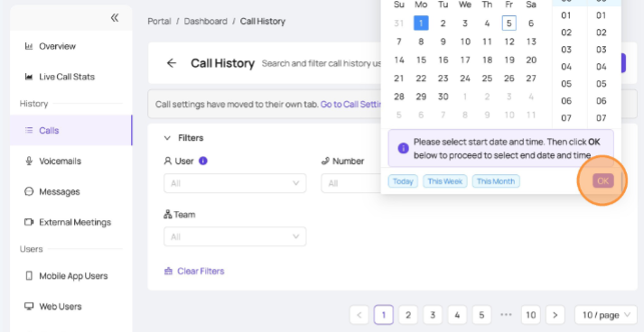The height and width of the screenshot is (332, 644).
Task: Open Web Users page
Action: pyautogui.click(x=71, y=306)
